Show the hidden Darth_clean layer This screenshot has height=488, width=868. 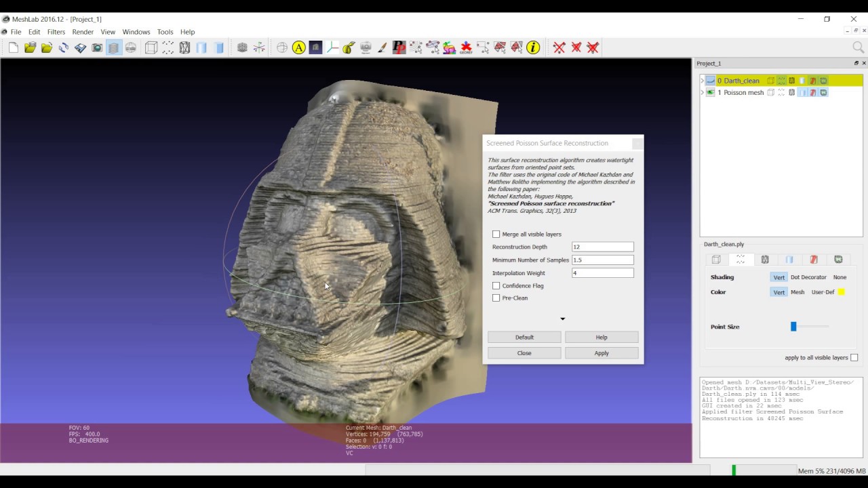tap(711, 81)
